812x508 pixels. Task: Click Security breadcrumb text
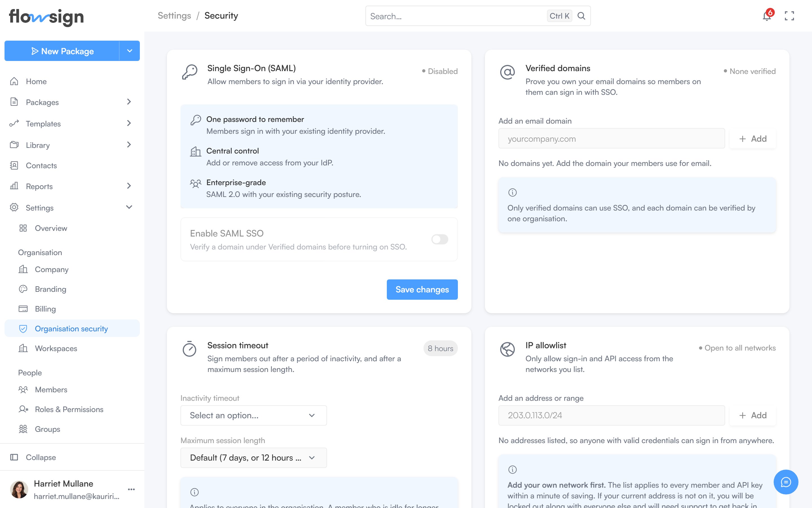(221, 16)
